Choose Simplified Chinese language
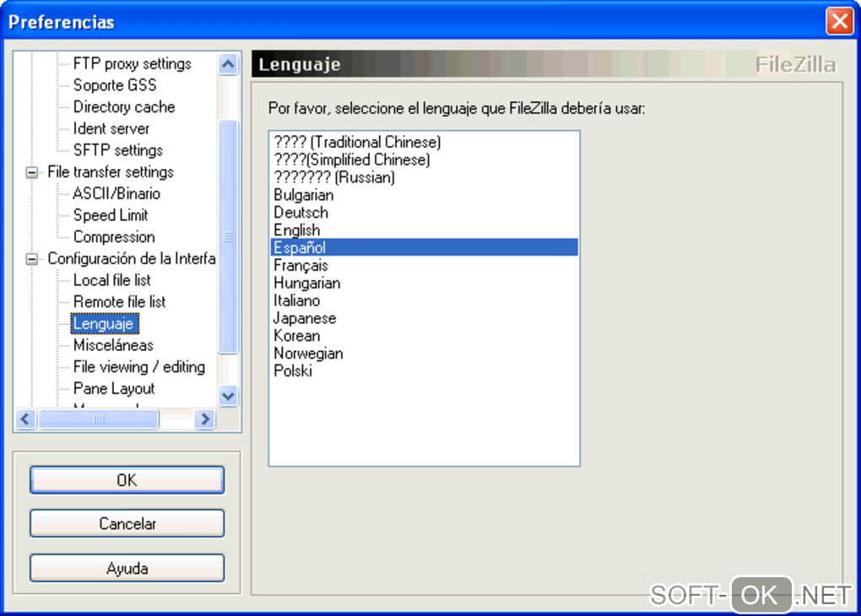Viewport: 861px width, 616px height. 424,159
